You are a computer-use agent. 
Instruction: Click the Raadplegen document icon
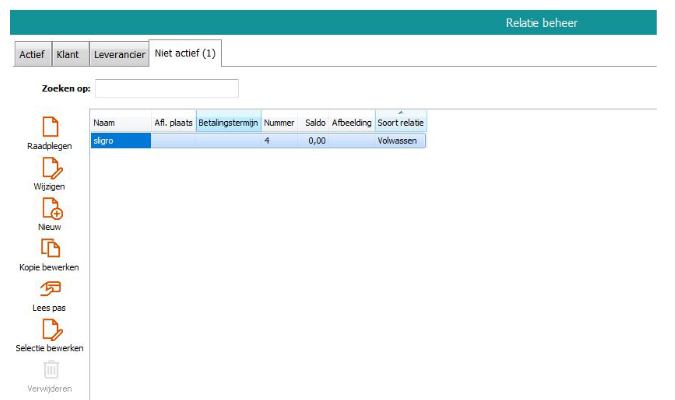click(49, 127)
